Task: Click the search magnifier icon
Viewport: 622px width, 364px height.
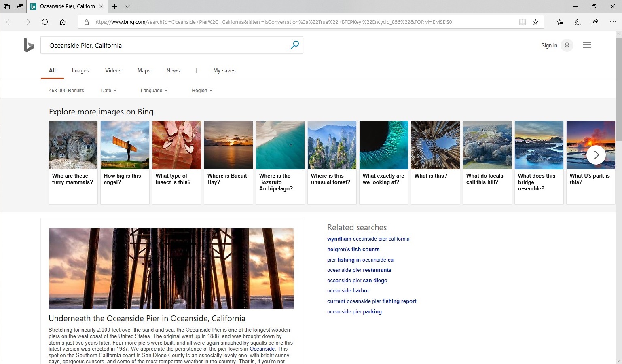Action: click(x=295, y=45)
